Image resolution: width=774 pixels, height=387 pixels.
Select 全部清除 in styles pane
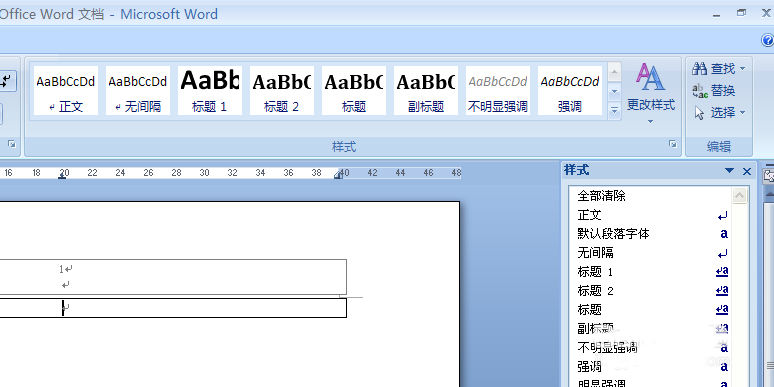(650, 196)
